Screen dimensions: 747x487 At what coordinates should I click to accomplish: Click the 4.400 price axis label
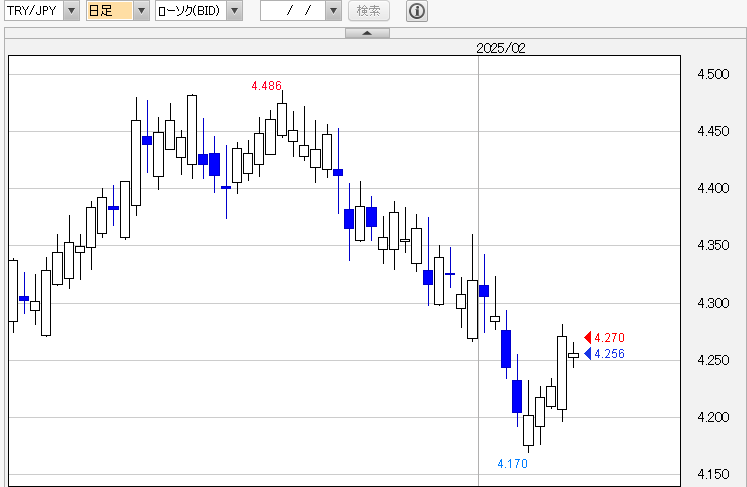tap(713, 188)
